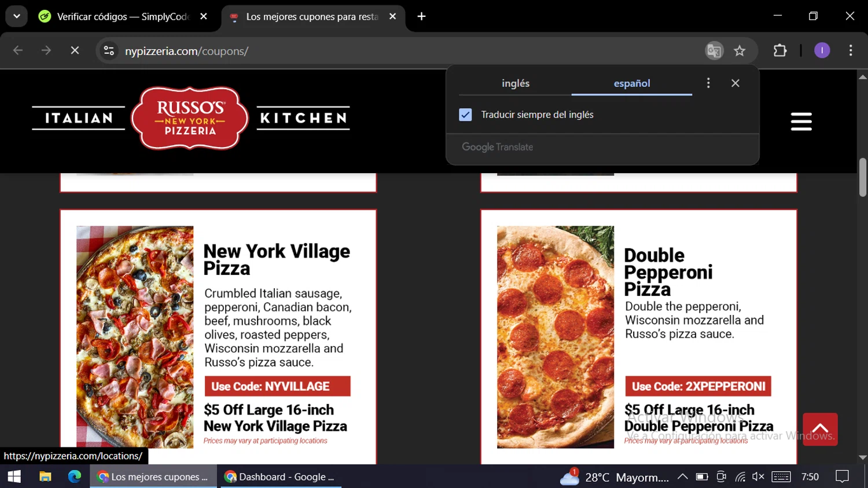This screenshot has height=488, width=868.
Task: Switch to Dashboard - Google taskbar window
Action: [x=281, y=476]
